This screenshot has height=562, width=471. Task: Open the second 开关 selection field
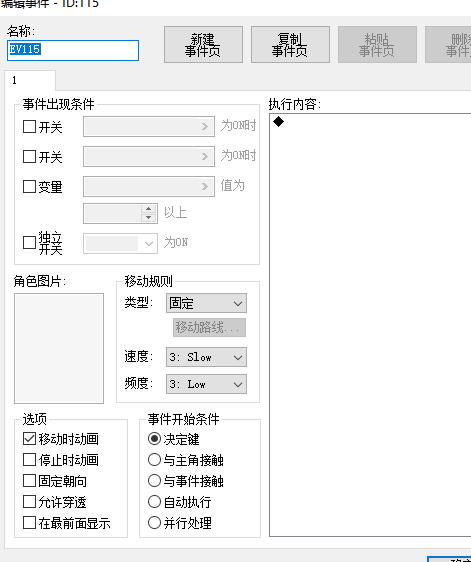pos(149,156)
